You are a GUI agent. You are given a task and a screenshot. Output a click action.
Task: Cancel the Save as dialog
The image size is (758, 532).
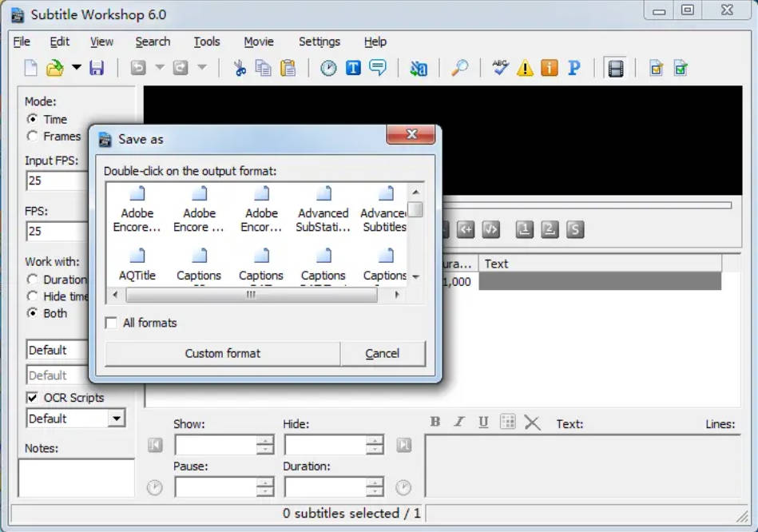click(383, 353)
